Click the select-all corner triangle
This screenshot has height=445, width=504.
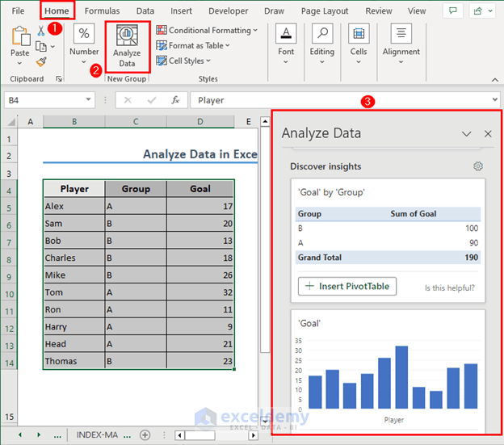[12, 122]
